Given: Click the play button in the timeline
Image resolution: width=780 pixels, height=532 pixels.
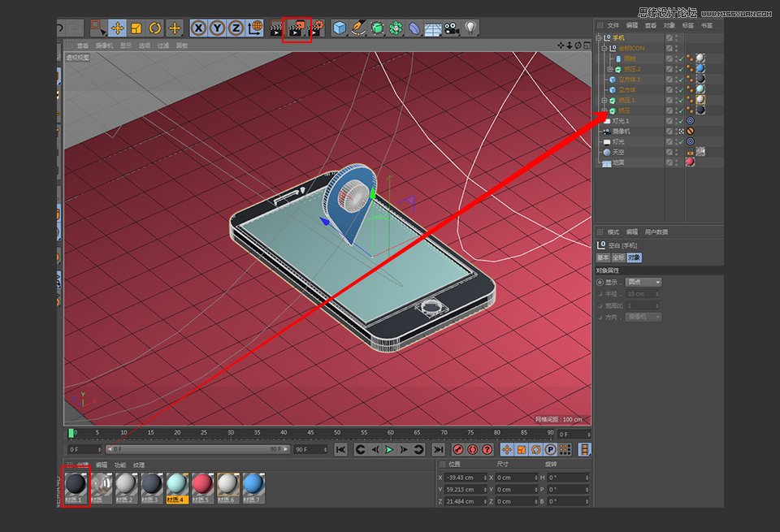Looking at the screenshot, I should 388,451.
